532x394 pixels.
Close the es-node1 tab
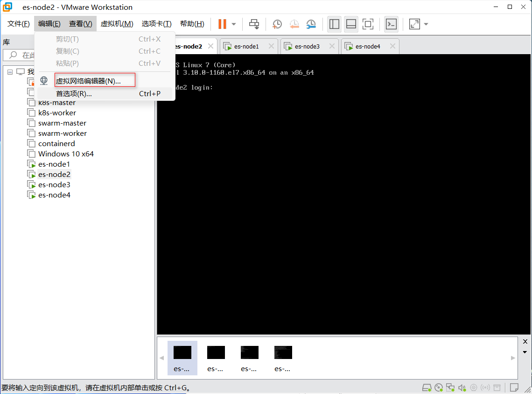pyautogui.click(x=272, y=46)
